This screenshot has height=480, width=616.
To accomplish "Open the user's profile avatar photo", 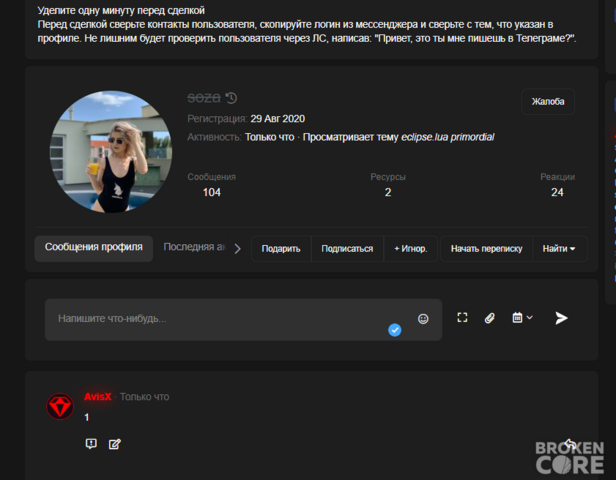I will [111, 152].
